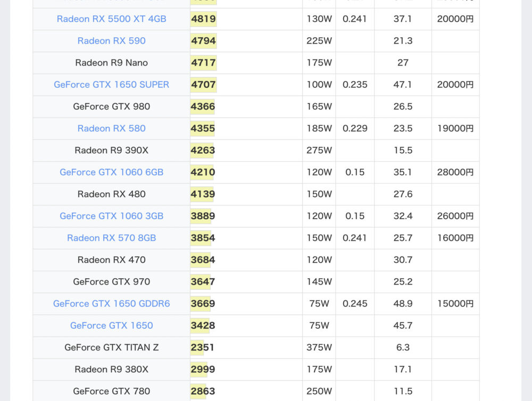Click the GeForce GTX 970 name cell

point(111,281)
